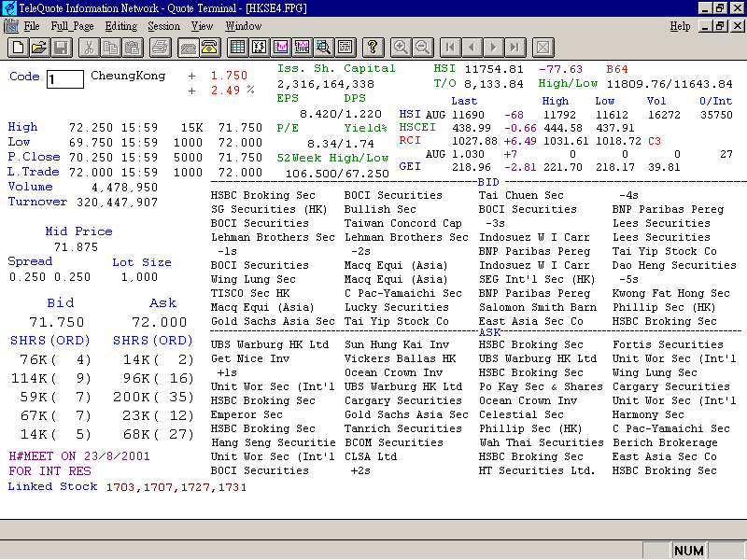
Task: Click the Mid Price value 71.875
Action: click(76, 247)
